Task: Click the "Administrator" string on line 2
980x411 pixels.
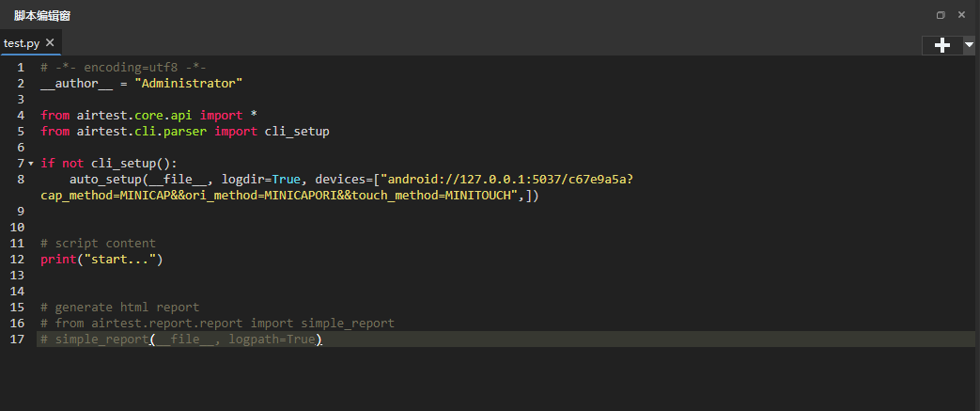Action: 188,83
